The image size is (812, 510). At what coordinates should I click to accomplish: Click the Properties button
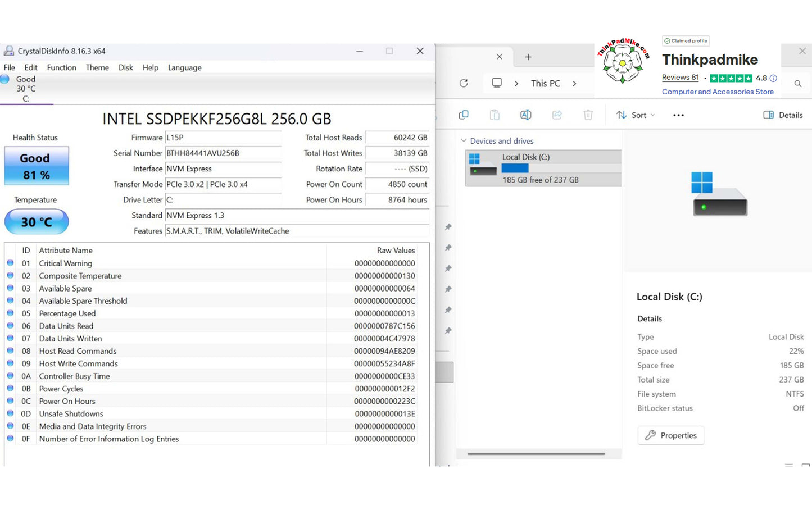pos(670,435)
